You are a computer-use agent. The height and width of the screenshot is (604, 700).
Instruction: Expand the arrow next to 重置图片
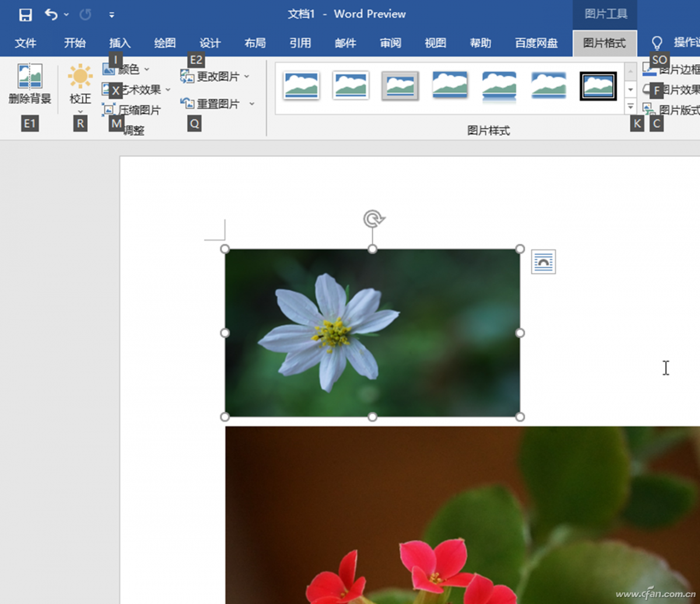pyautogui.click(x=252, y=104)
